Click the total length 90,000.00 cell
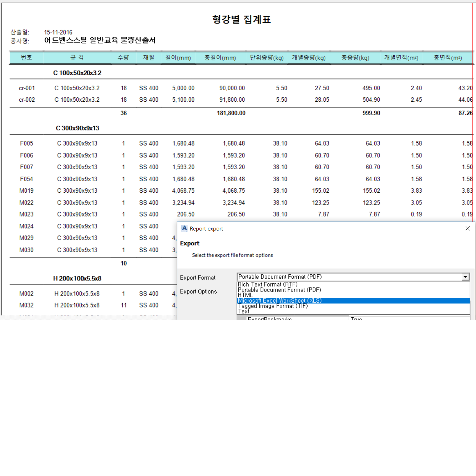 tap(232, 88)
